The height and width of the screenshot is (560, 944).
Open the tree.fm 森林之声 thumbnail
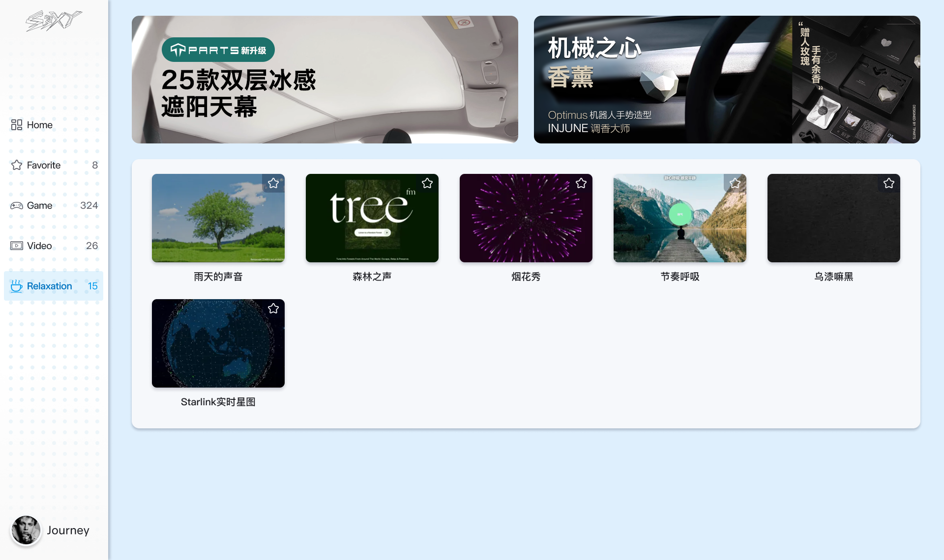372,218
